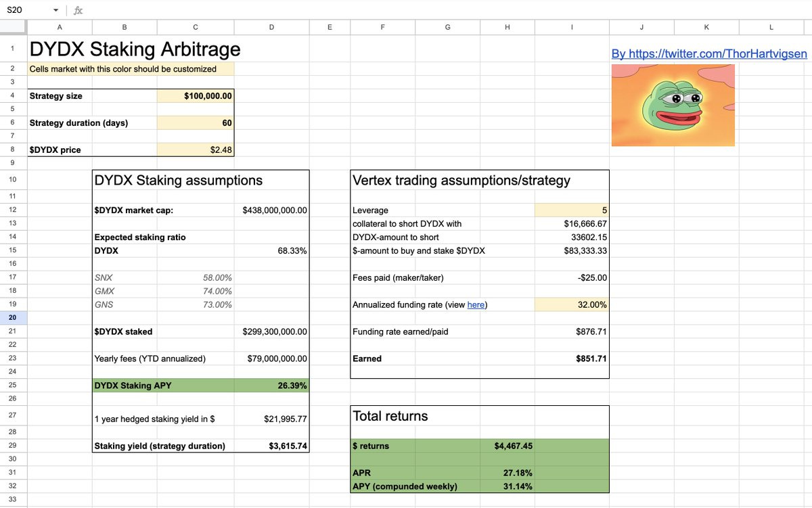
Task: Click the 'Strategy duration (days)' label
Action: point(78,123)
